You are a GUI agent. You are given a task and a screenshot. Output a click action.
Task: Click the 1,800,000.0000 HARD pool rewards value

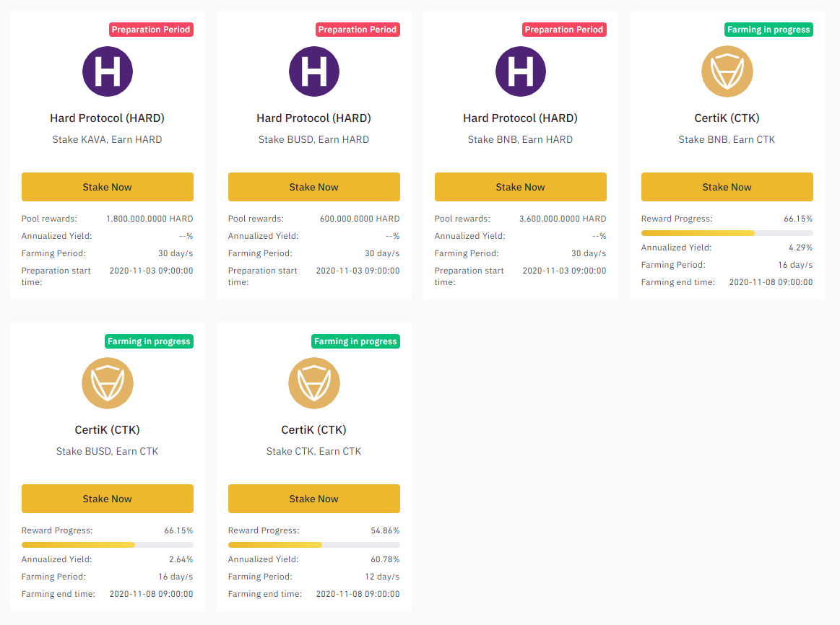150,219
